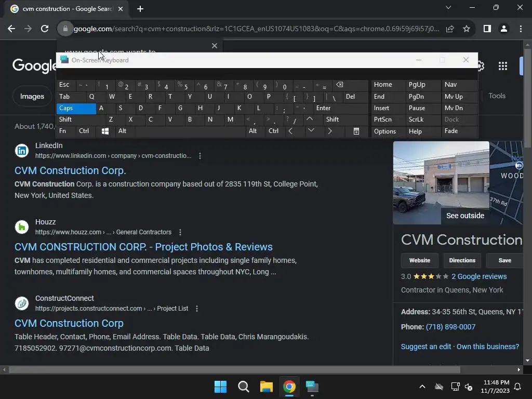Open search Tools options
This screenshot has height=399, width=532.
tap(497, 96)
